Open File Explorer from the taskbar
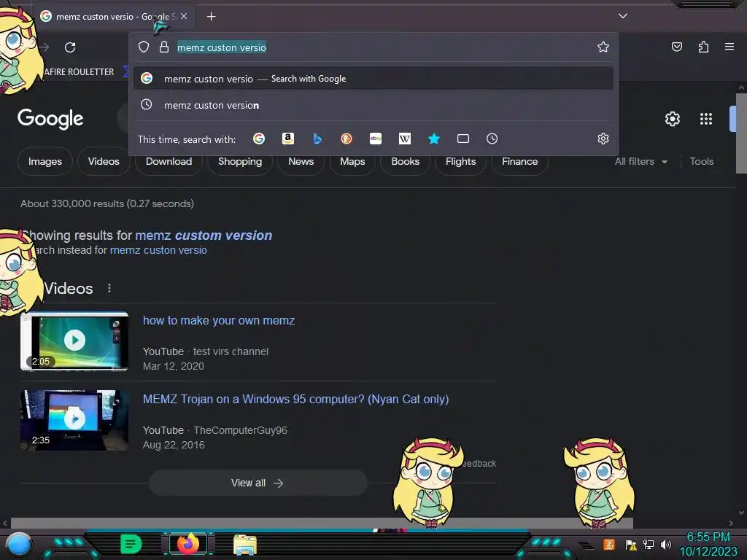747x560 pixels. coord(245,545)
